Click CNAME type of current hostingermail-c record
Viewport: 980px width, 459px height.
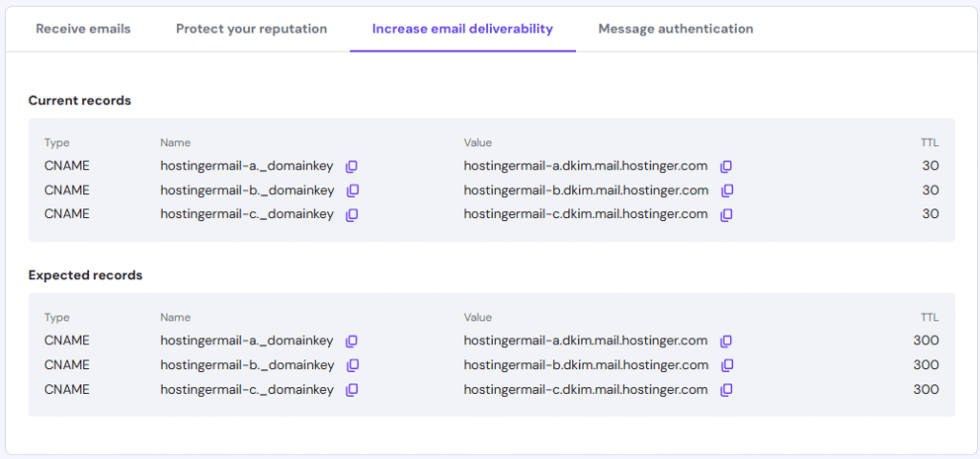click(x=67, y=213)
